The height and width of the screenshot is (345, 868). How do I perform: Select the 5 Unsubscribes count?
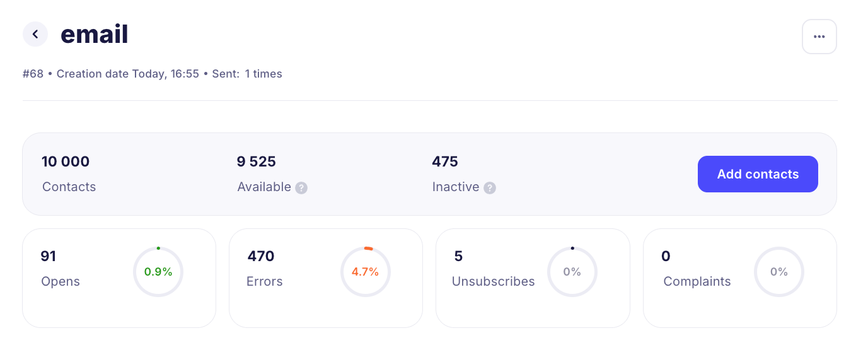[458, 256]
